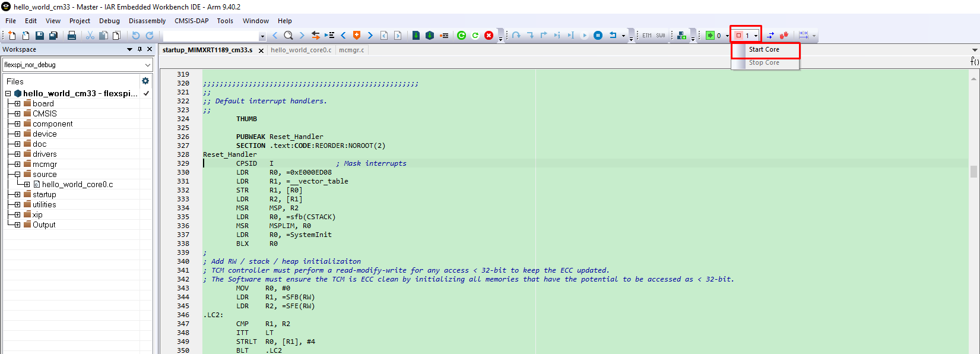
Task: Switch to the hello_world_core0.c tab
Action: point(301,50)
